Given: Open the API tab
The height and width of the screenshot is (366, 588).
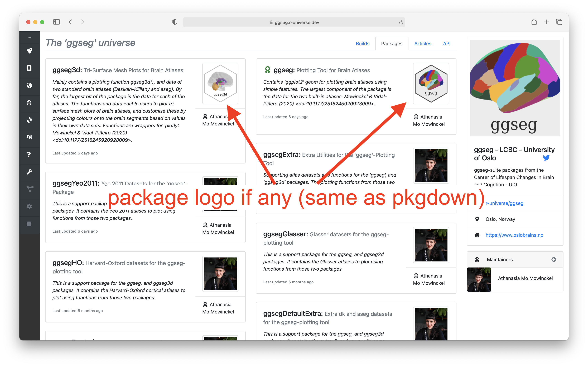Looking at the screenshot, I should click(x=447, y=44).
